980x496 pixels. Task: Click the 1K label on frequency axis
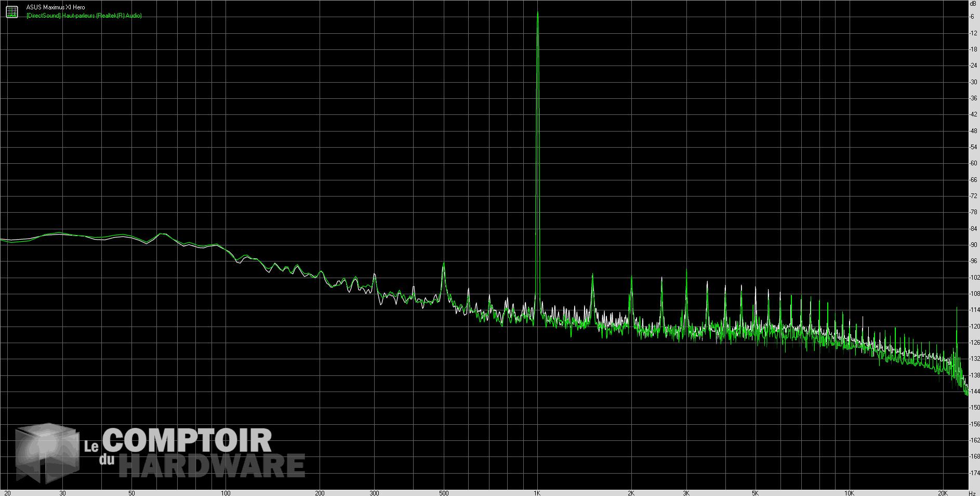click(537, 493)
